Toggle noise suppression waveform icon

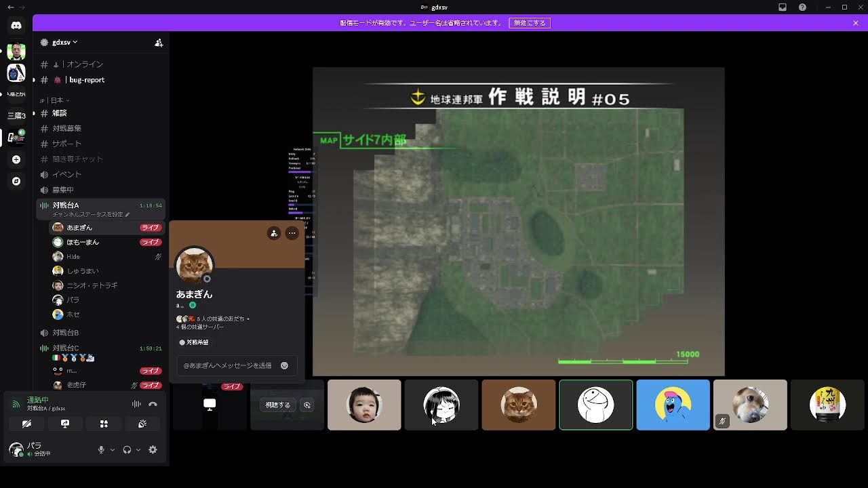pos(136,404)
